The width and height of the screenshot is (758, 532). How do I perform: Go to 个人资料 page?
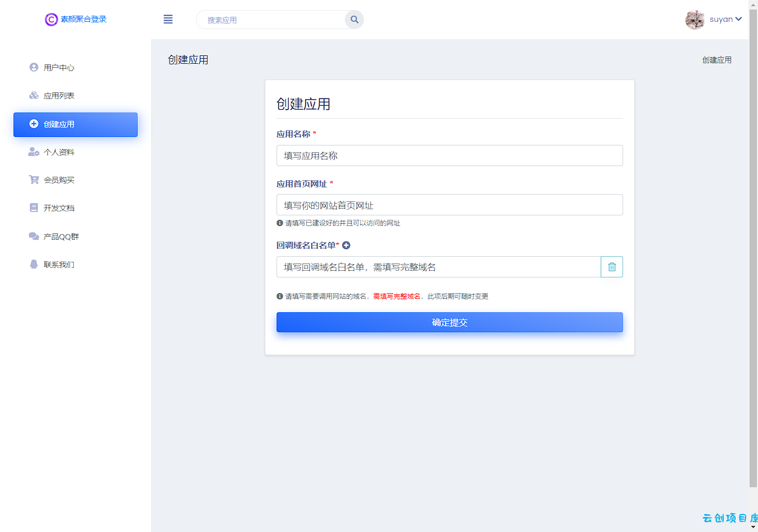(76, 152)
